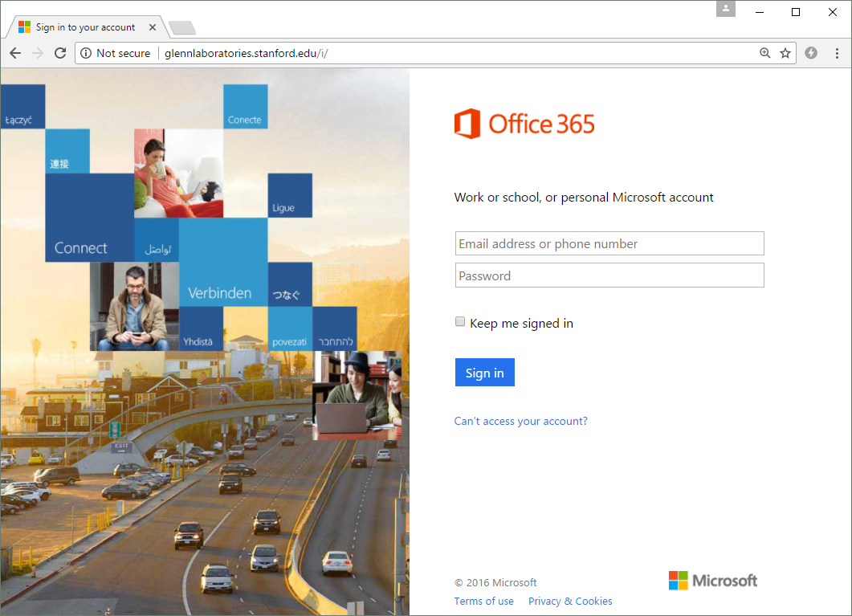Click the photo of man with phone

[x=134, y=306]
